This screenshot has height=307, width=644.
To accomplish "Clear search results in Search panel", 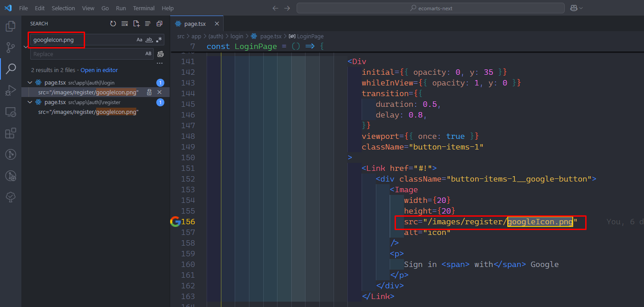I will 125,24.
